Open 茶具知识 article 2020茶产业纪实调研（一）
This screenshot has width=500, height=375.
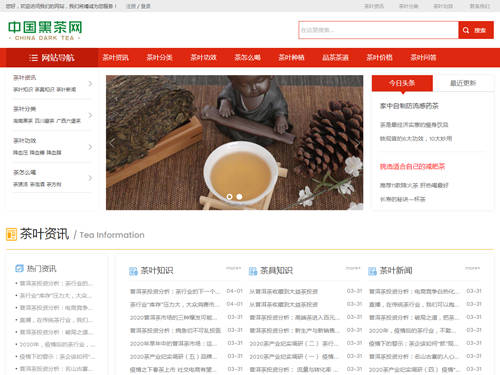pos(294,356)
